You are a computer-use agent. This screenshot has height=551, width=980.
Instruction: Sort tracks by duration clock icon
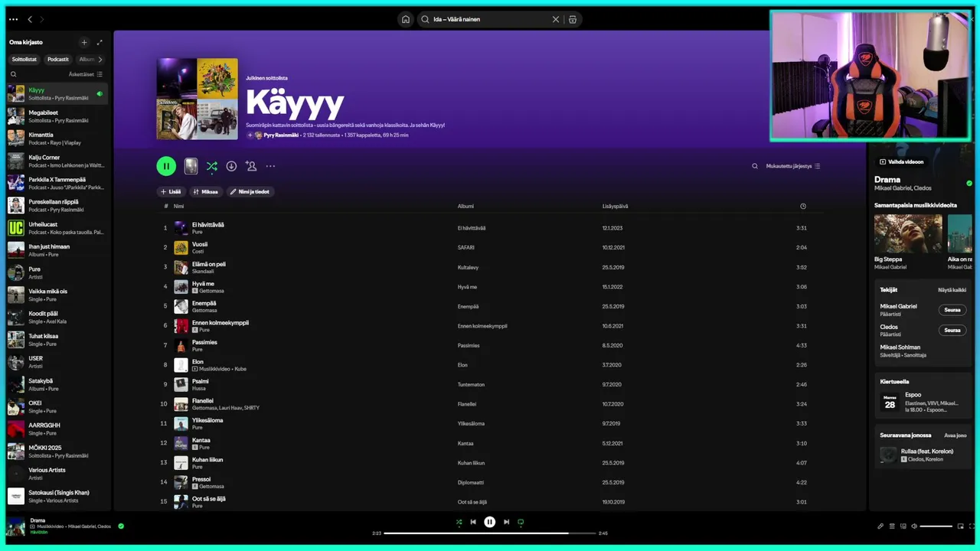pos(803,206)
